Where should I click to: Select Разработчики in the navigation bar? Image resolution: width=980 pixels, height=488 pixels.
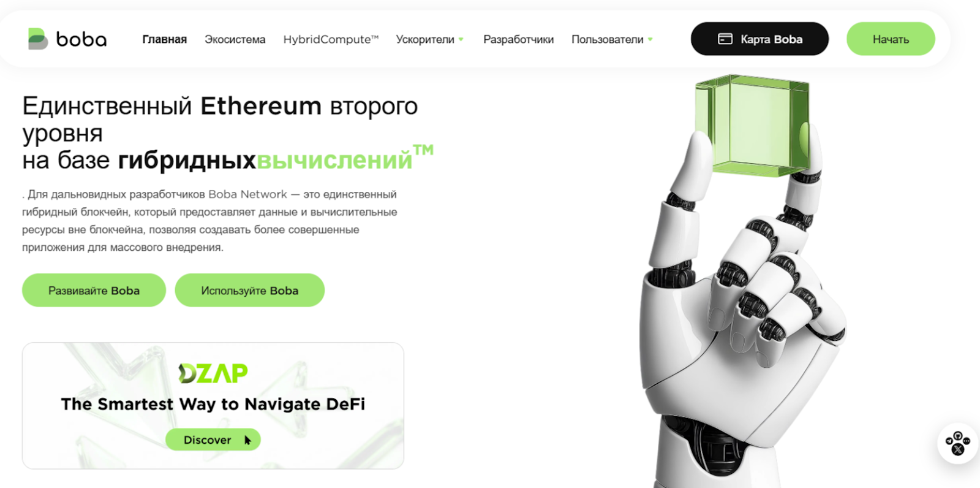pos(518,39)
